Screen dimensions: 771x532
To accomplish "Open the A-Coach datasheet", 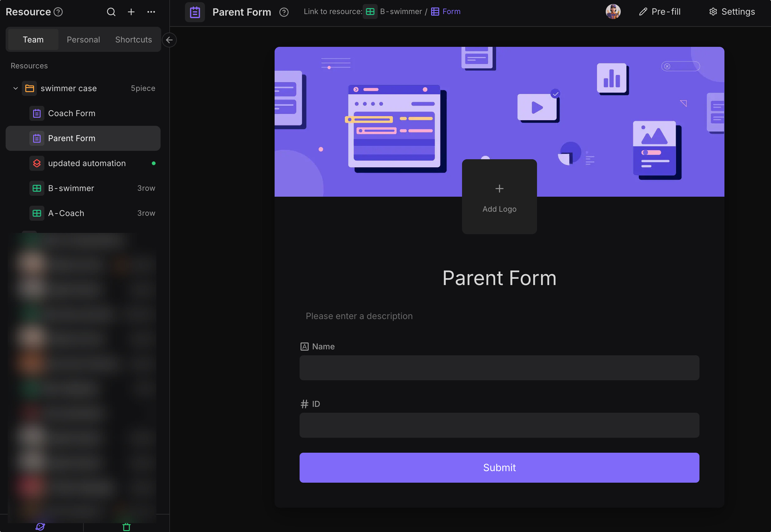I will click(66, 213).
